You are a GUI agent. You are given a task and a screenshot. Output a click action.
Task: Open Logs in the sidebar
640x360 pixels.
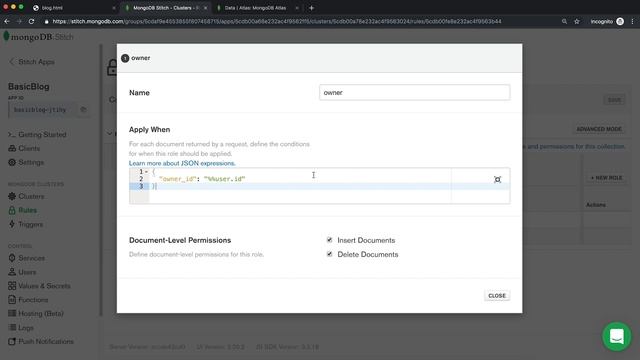26,327
